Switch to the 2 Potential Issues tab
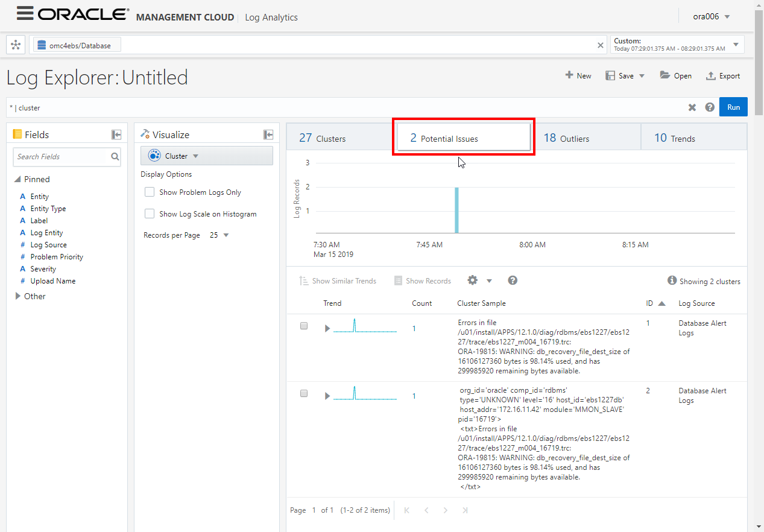Viewport: 764px width, 532px height. pyautogui.click(x=463, y=138)
